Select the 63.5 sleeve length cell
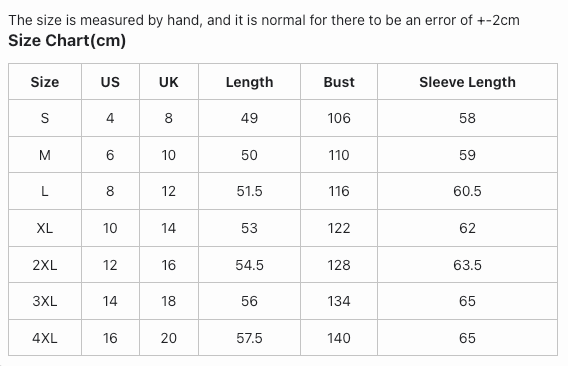568x366 pixels. pyautogui.click(x=467, y=265)
